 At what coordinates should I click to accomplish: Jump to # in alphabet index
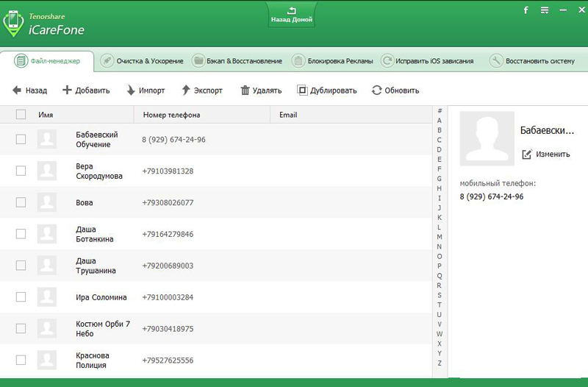pyautogui.click(x=440, y=111)
